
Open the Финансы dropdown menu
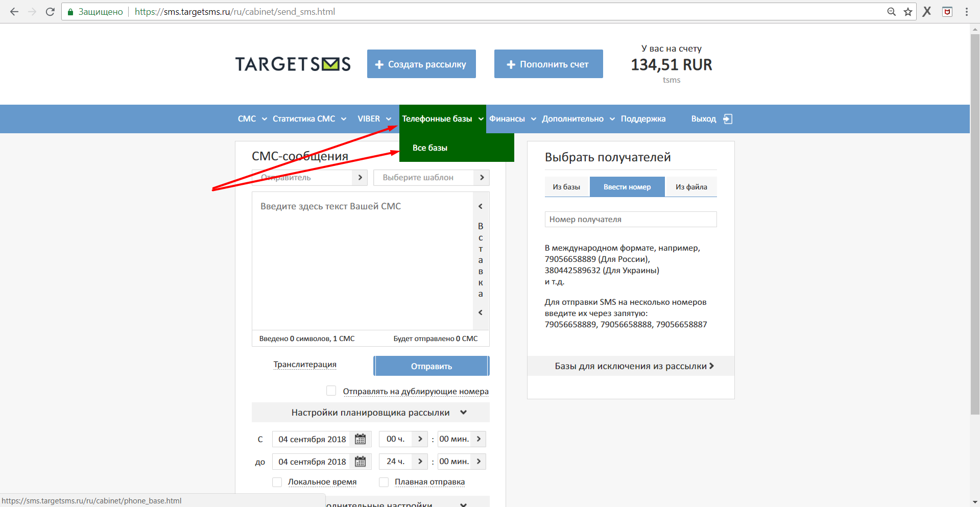(513, 119)
